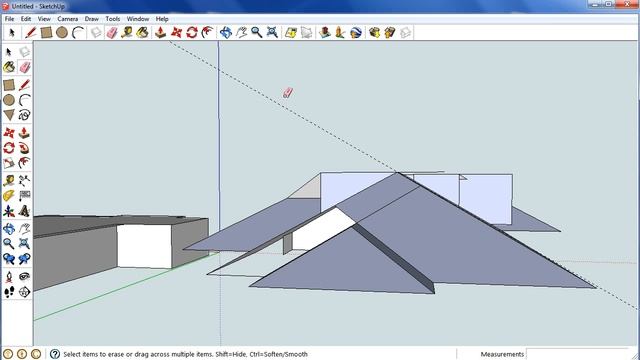Image resolution: width=640 pixels, height=360 pixels.
Task: Select Zoom magnifier in top toolbar
Action: (256, 33)
